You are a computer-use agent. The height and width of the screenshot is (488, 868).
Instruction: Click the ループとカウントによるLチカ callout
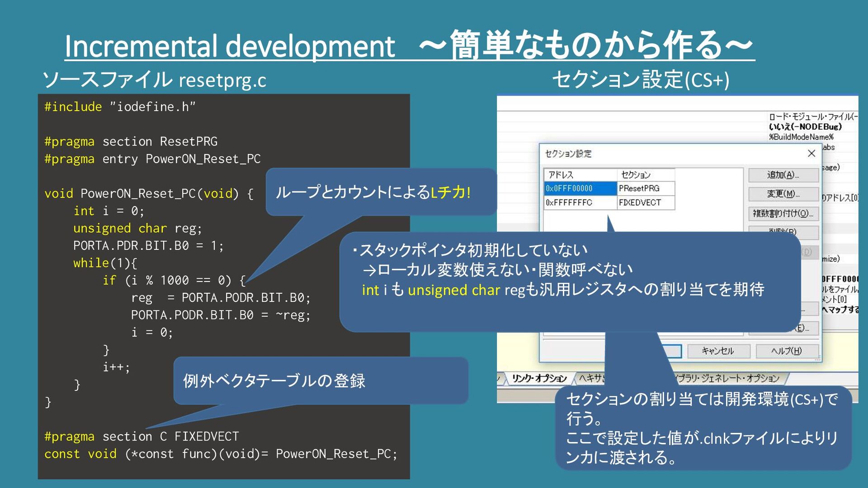[373, 192]
